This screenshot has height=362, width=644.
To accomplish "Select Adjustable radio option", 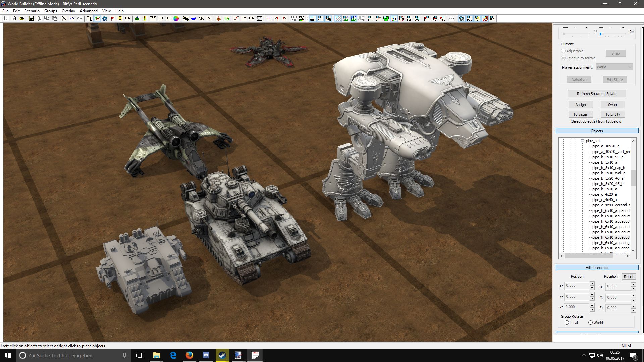I will point(563,51).
